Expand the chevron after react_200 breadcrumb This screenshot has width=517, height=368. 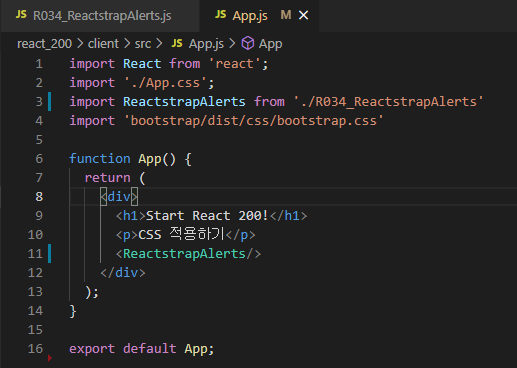(x=80, y=43)
